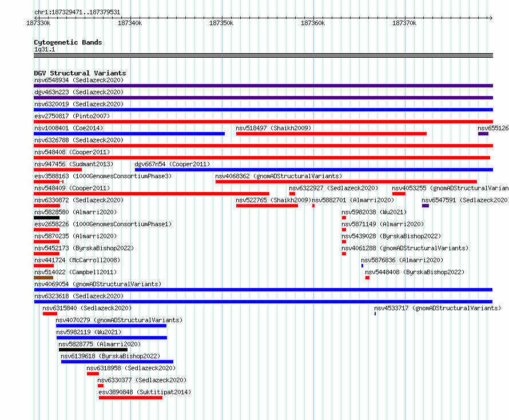Click the 187330k ruler position

38,23
